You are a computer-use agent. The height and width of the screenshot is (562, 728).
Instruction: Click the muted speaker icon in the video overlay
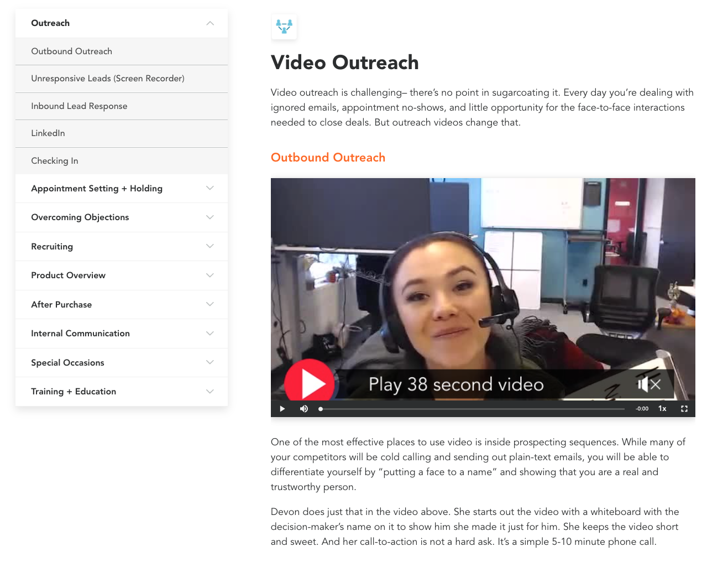[x=649, y=384]
